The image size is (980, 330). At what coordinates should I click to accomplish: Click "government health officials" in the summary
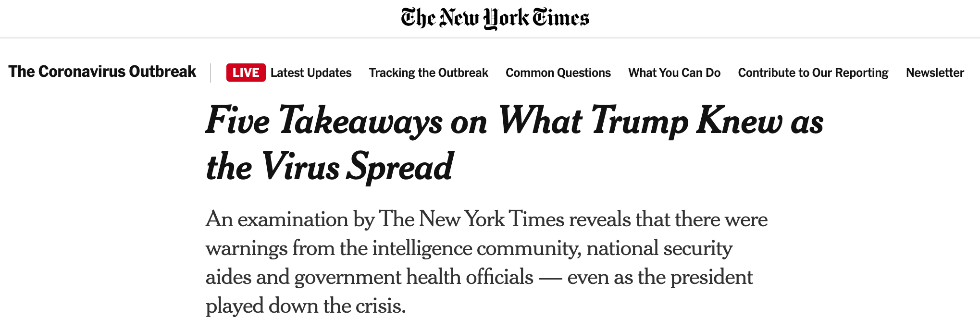click(x=414, y=277)
